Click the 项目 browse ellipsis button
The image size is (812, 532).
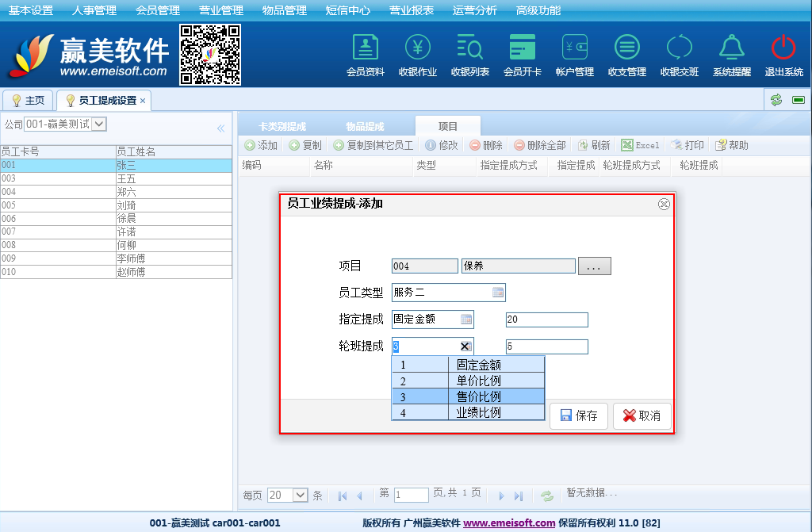[594, 267]
